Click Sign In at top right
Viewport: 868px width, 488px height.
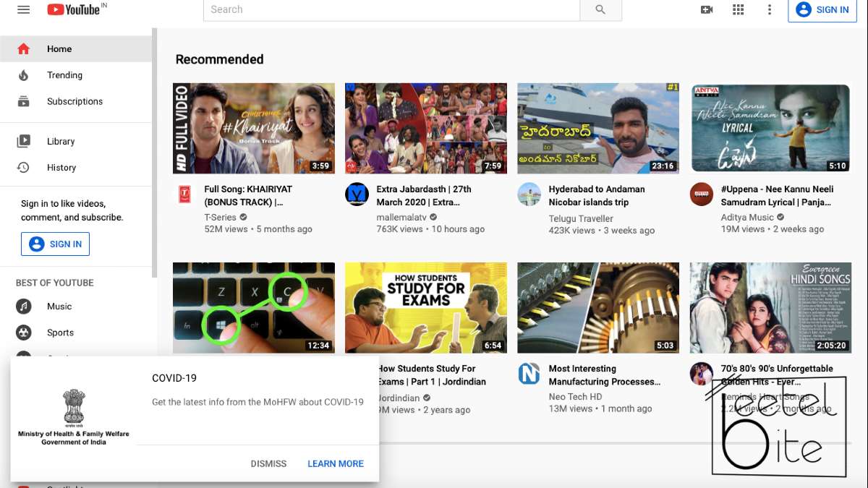tap(822, 10)
